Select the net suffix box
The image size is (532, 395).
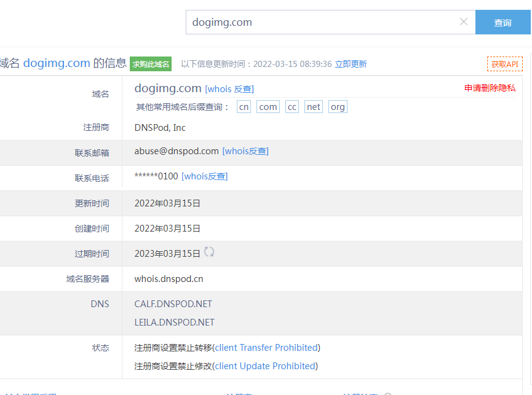[x=314, y=107]
